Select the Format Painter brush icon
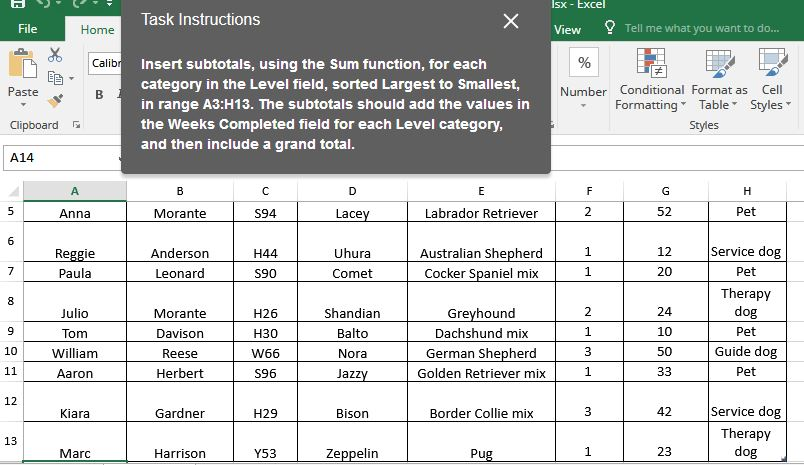 coord(55,100)
